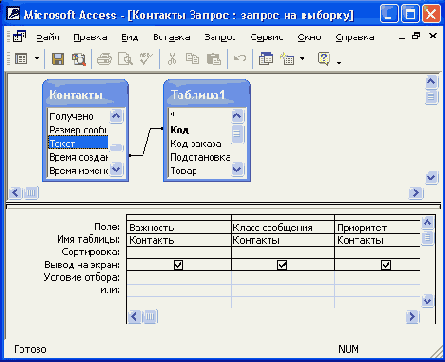Click the Undo arrow icon
This screenshot has width=445, height=362.
click(x=240, y=59)
